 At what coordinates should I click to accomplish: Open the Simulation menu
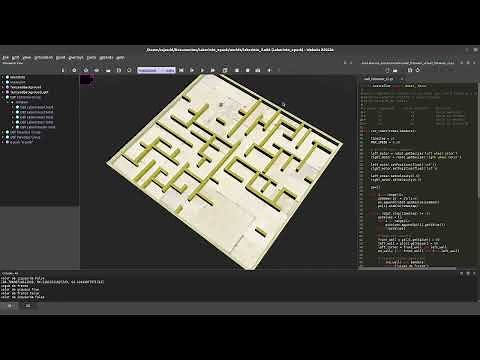tap(43, 57)
